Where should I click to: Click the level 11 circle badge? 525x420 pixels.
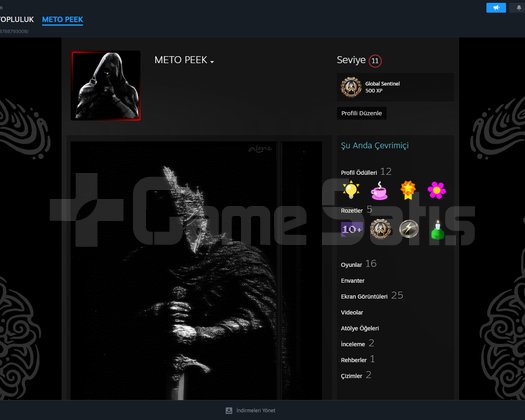(x=375, y=61)
